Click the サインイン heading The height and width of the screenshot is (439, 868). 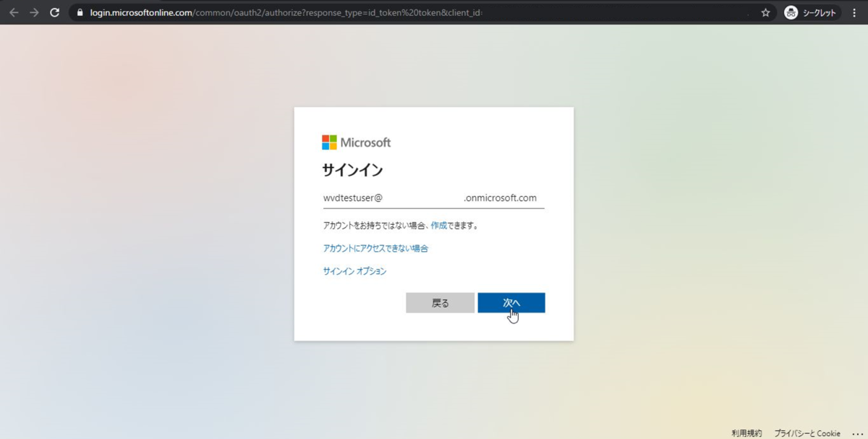(353, 170)
